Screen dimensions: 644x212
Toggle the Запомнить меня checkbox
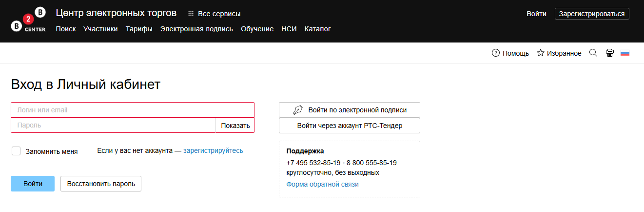[x=16, y=151]
